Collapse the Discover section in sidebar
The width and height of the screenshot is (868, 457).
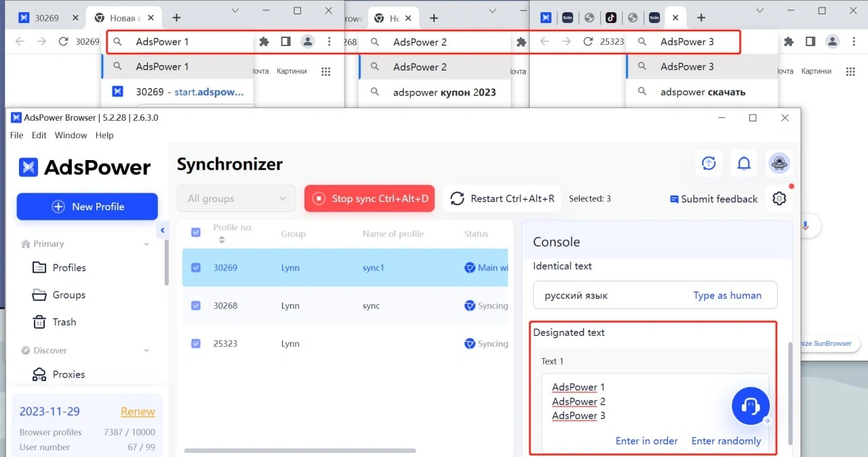(146, 351)
